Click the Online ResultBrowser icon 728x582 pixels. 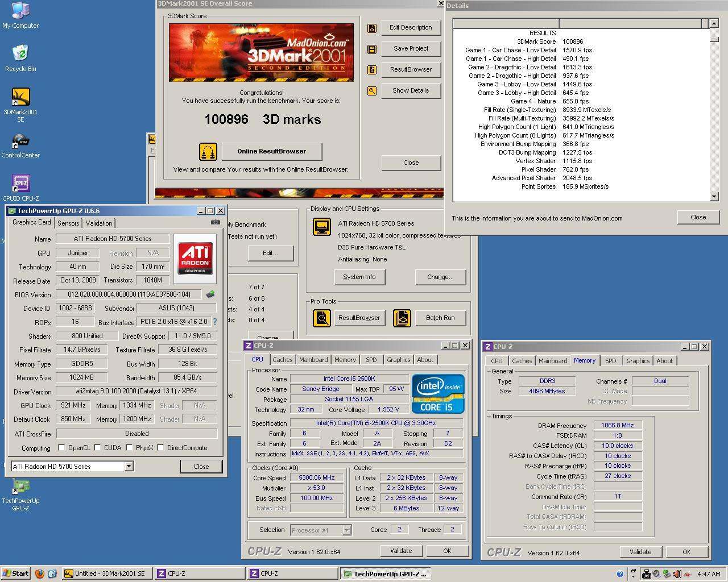click(x=208, y=152)
